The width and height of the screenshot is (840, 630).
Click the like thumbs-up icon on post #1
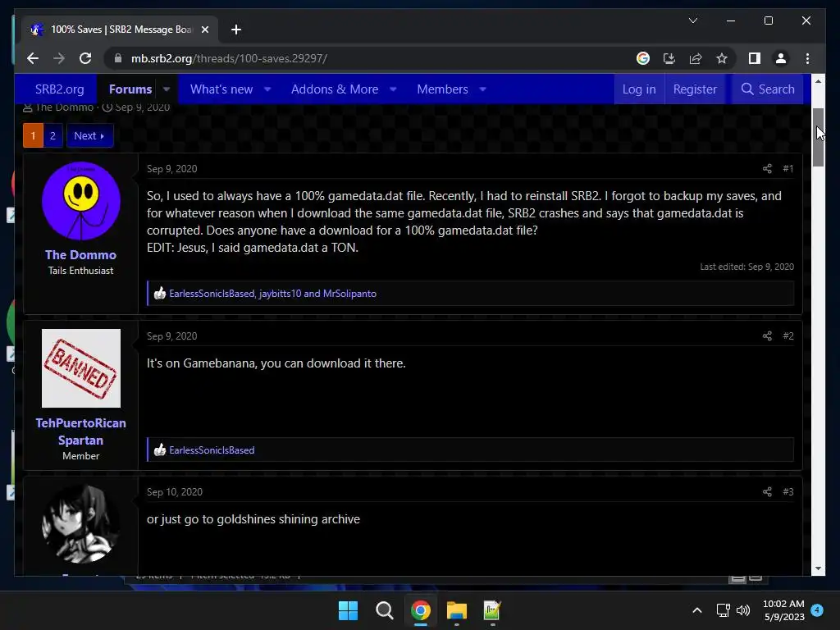click(x=160, y=293)
